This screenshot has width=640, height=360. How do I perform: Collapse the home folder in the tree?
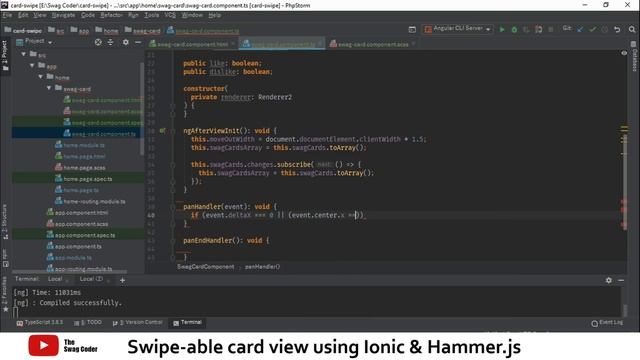click(x=40, y=77)
